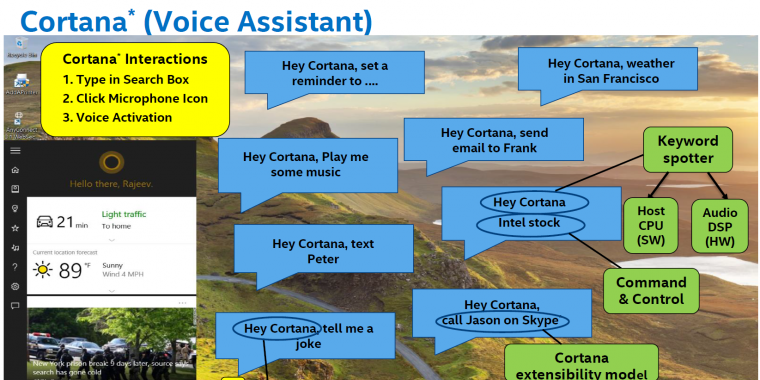This screenshot has width=760, height=380.
Task: Click the 'To home' destination text
Action: coord(116,226)
